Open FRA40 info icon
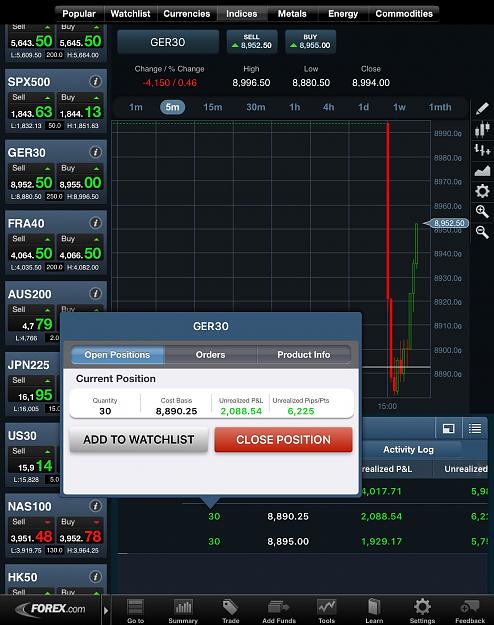 pyautogui.click(x=95, y=222)
